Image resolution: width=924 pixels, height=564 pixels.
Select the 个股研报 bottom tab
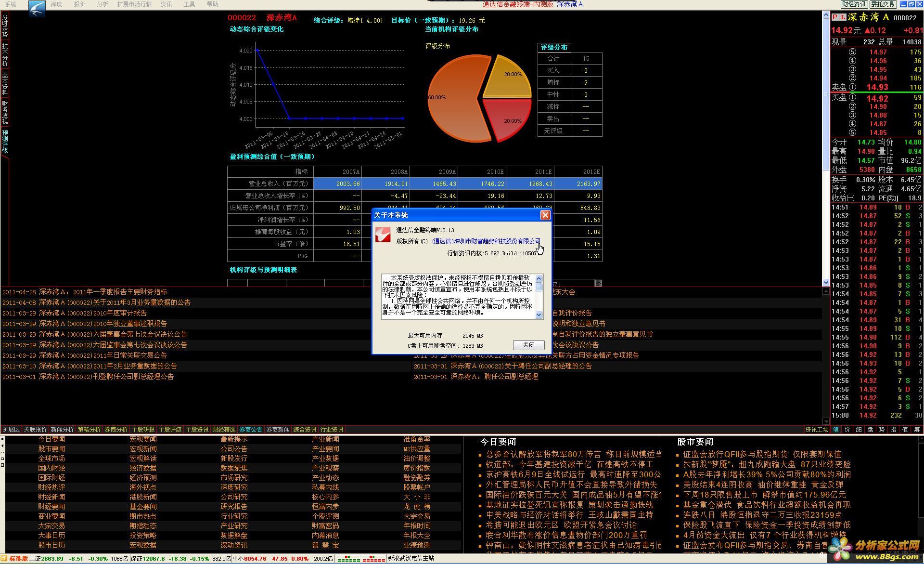pyautogui.click(x=143, y=430)
